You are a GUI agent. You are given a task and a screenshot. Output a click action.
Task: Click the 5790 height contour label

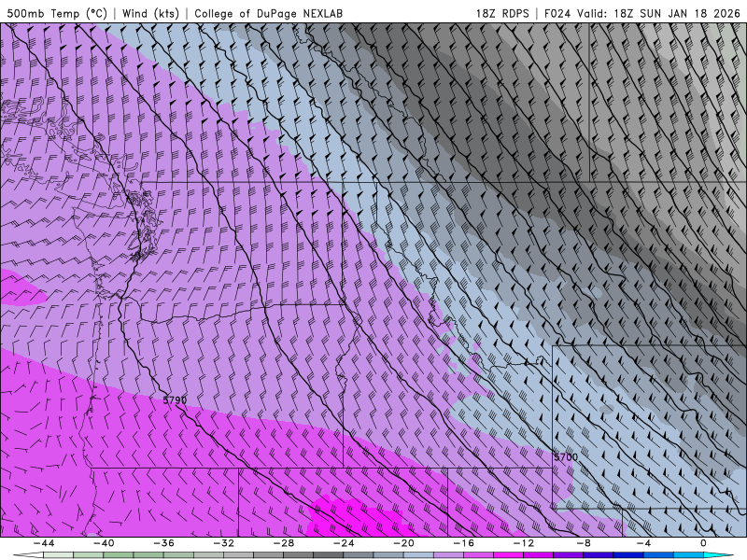[175, 400]
